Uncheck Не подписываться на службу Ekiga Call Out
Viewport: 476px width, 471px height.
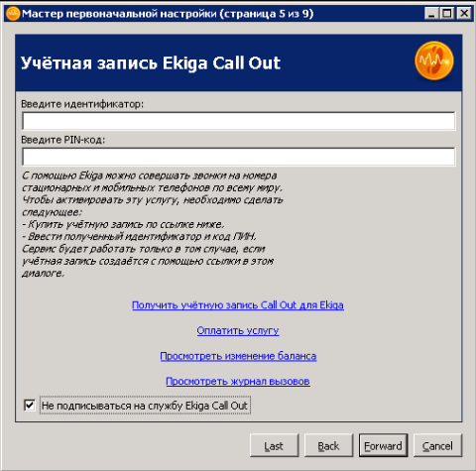[x=30, y=405]
